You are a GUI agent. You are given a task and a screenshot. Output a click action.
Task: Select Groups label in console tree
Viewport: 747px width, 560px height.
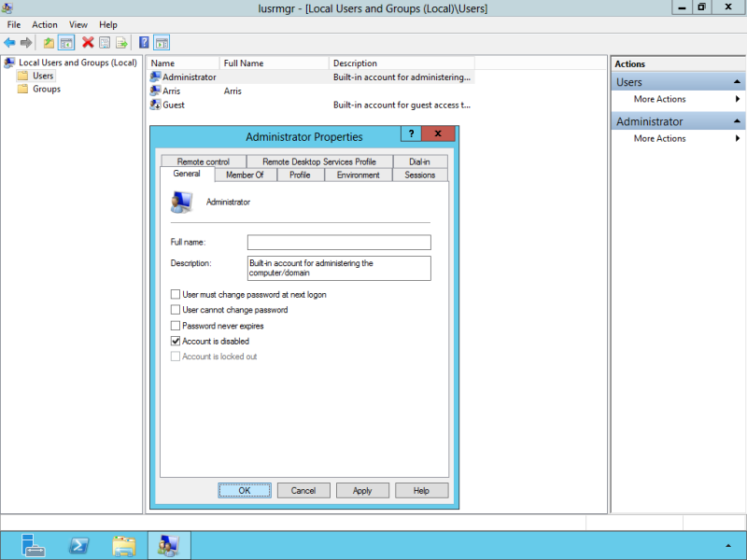coord(47,89)
